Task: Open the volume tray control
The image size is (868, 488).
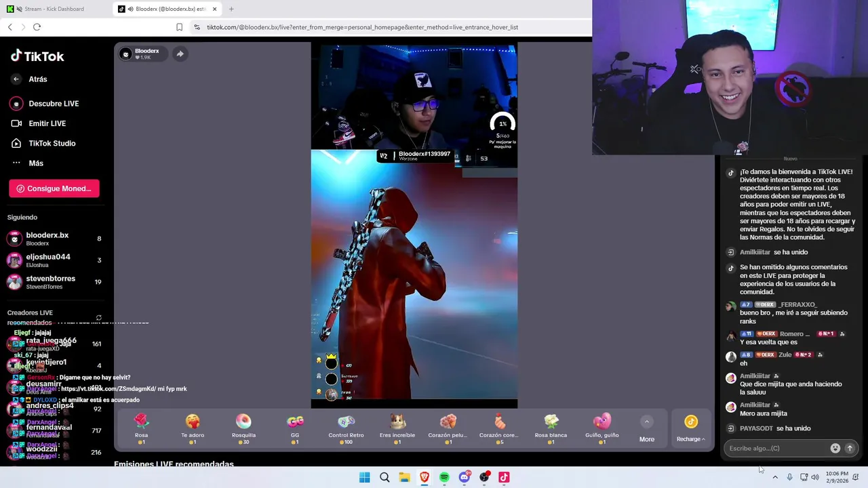Action: (x=815, y=477)
